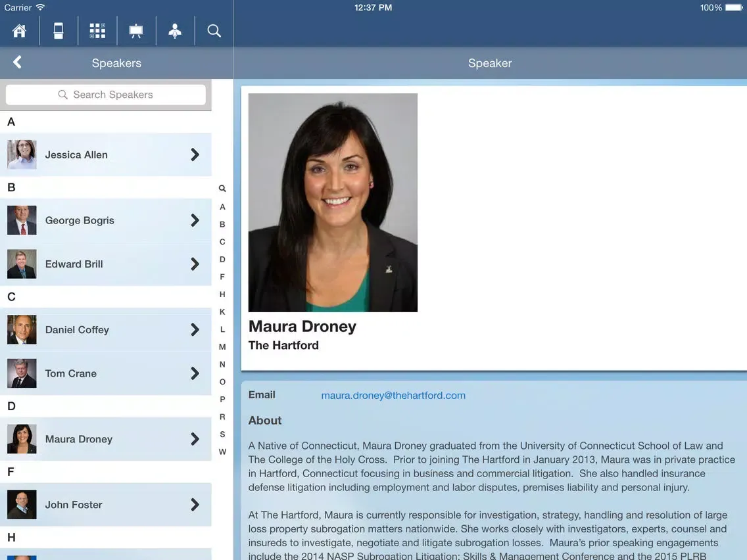Tap the About section heading
747x560 pixels.
pyautogui.click(x=265, y=421)
